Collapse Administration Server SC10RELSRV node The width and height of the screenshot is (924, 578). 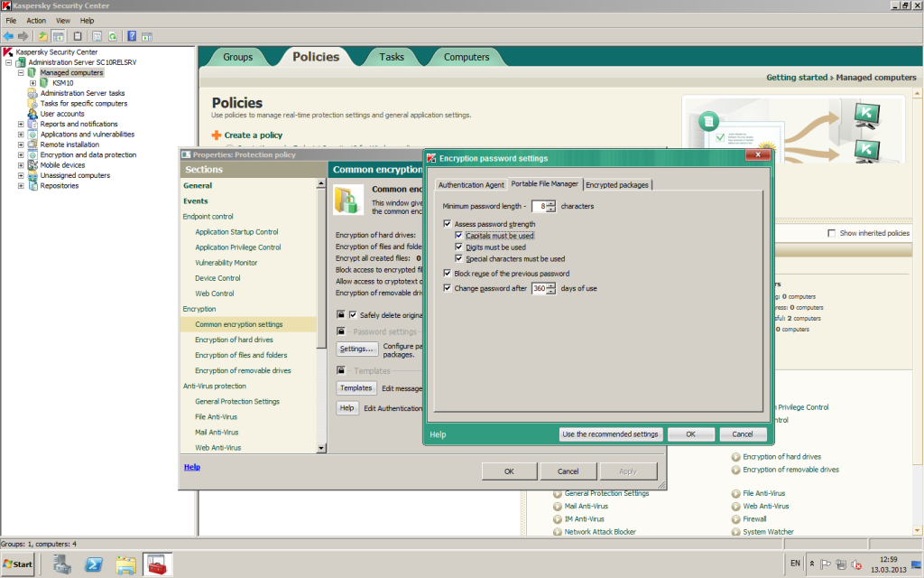click(x=9, y=62)
